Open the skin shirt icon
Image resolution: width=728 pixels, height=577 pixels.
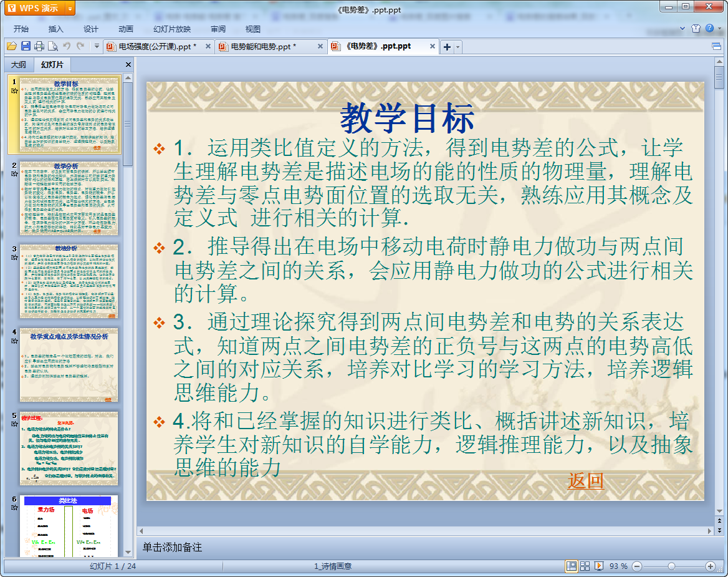tap(696, 28)
